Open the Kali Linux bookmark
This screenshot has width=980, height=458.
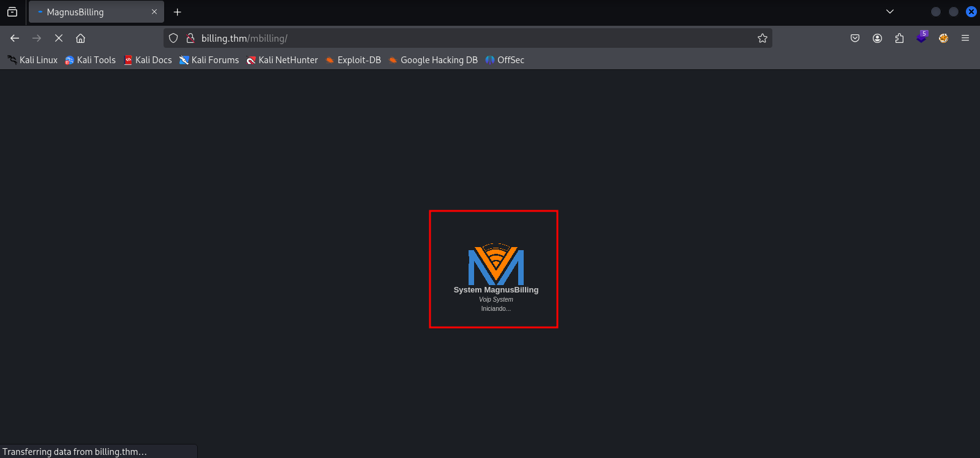[x=32, y=60]
